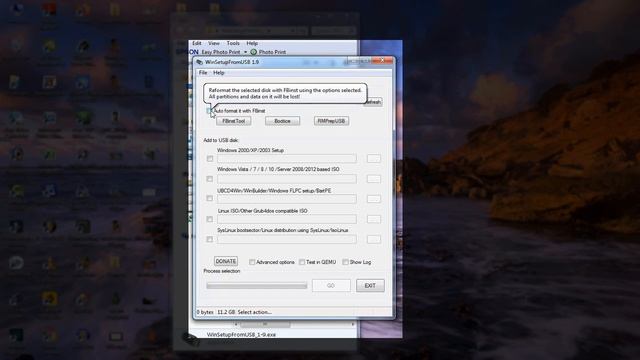Click the Windows Vista/7/8/10 ISO path field
The width and height of the screenshot is (640, 360).
click(287, 179)
